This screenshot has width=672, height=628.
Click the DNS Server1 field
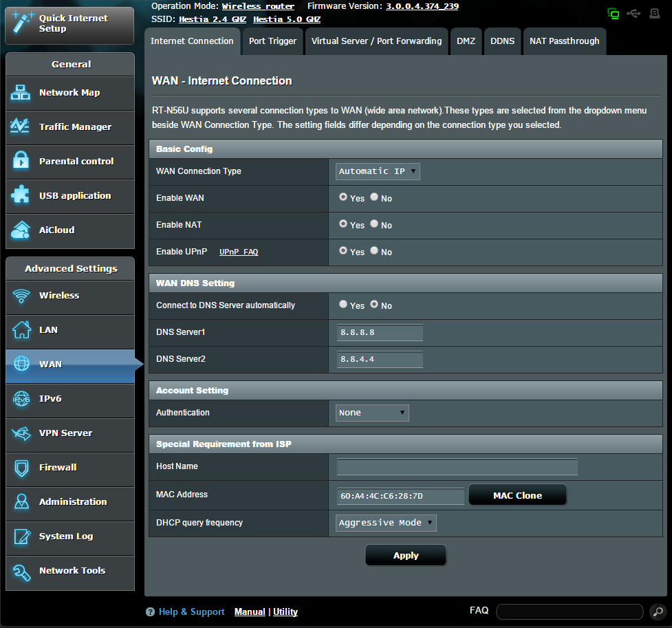(380, 333)
